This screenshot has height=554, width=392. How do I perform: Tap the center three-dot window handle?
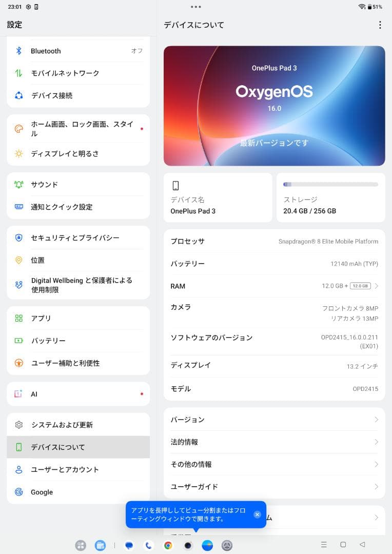pos(196,7)
